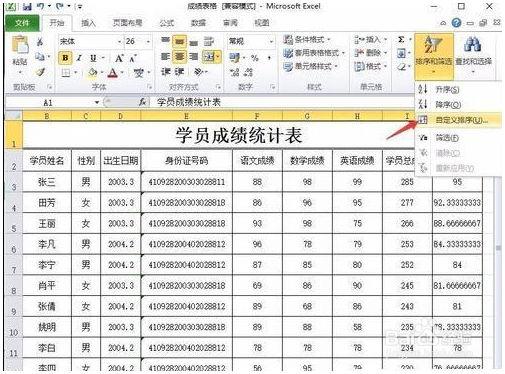Align text left
The width and height of the screenshot is (505, 374).
pyautogui.click(x=165, y=57)
